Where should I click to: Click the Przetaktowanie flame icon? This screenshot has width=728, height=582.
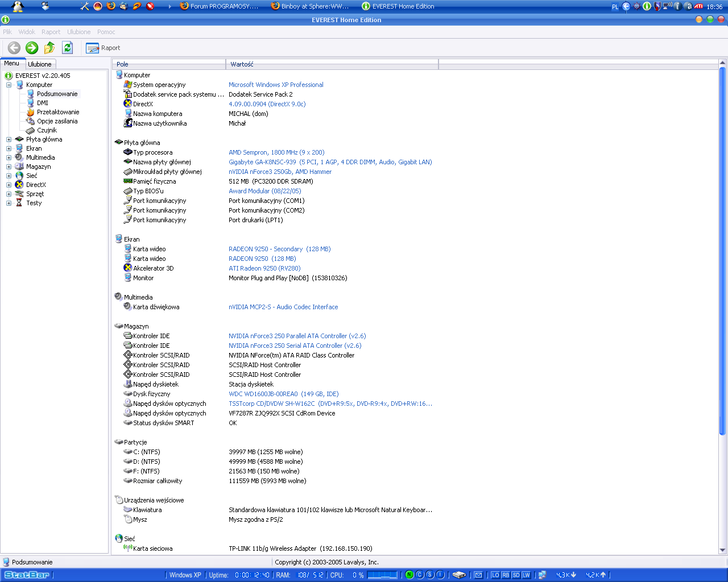pos(31,112)
